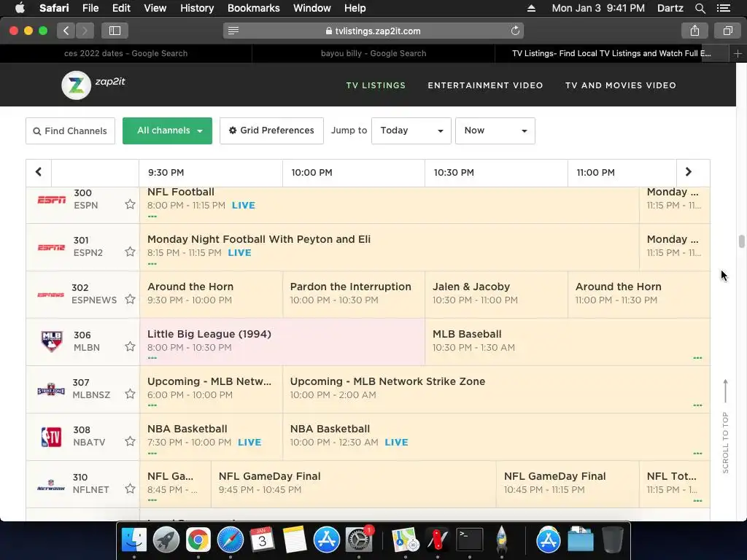The width and height of the screenshot is (747, 560).
Task: Click Safari's forward arrow
Action: tap(85, 31)
